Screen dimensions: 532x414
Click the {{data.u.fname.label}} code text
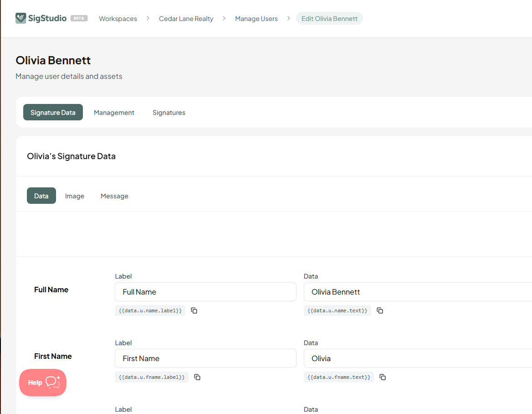pos(152,377)
